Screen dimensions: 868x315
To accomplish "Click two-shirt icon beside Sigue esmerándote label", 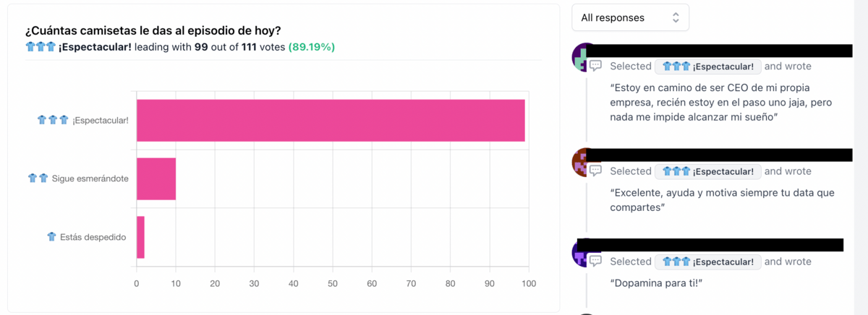I will [x=38, y=178].
